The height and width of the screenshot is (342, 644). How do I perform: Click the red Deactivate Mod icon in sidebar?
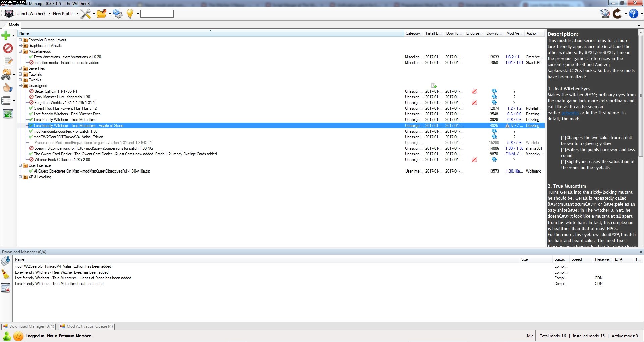pyautogui.click(x=8, y=48)
